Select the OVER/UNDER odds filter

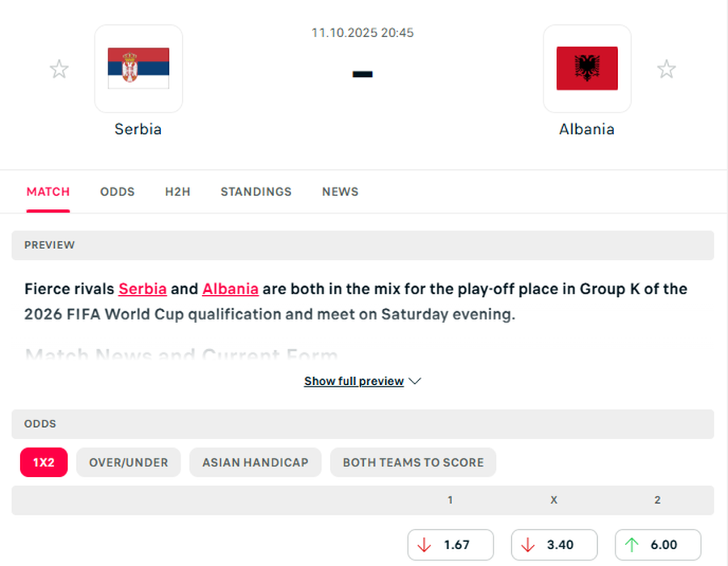(x=129, y=463)
